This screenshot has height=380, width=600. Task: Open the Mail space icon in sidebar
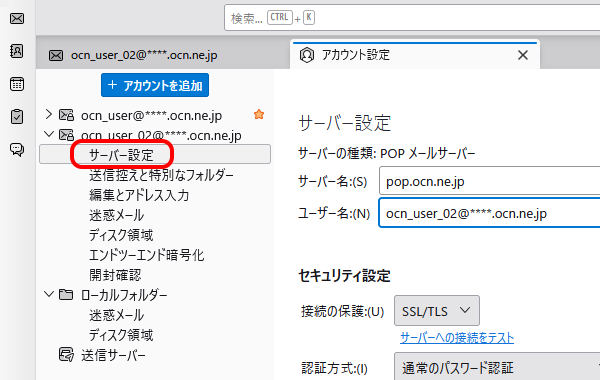coord(17,18)
